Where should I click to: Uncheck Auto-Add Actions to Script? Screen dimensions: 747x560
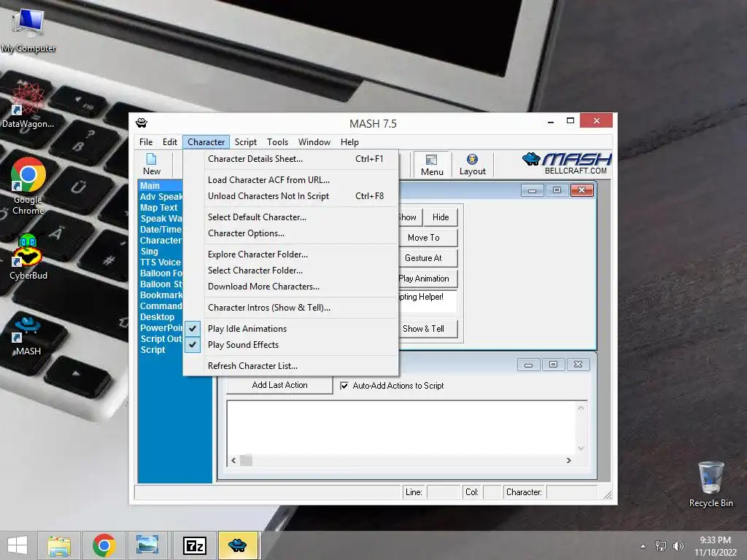click(344, 386)
